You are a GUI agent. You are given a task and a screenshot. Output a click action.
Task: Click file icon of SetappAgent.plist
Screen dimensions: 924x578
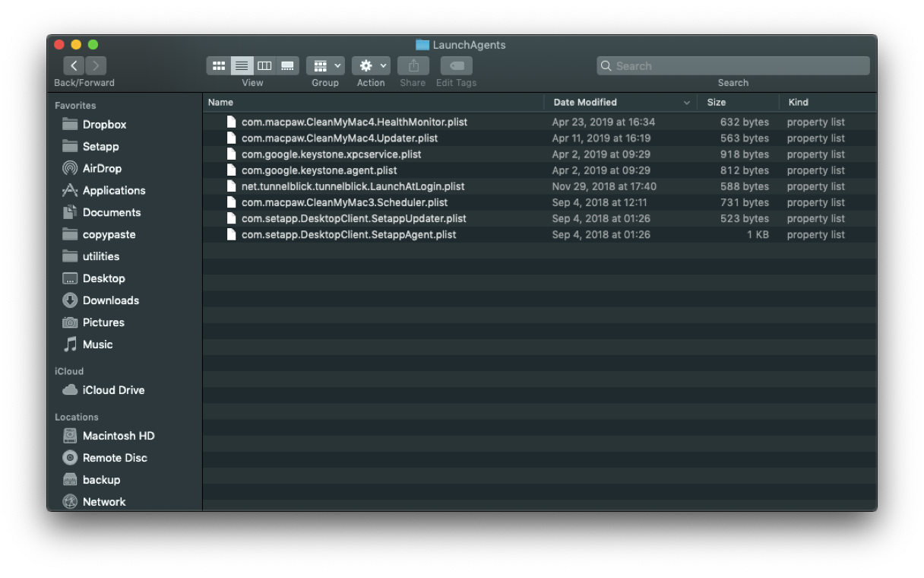(x=231, y=234)
